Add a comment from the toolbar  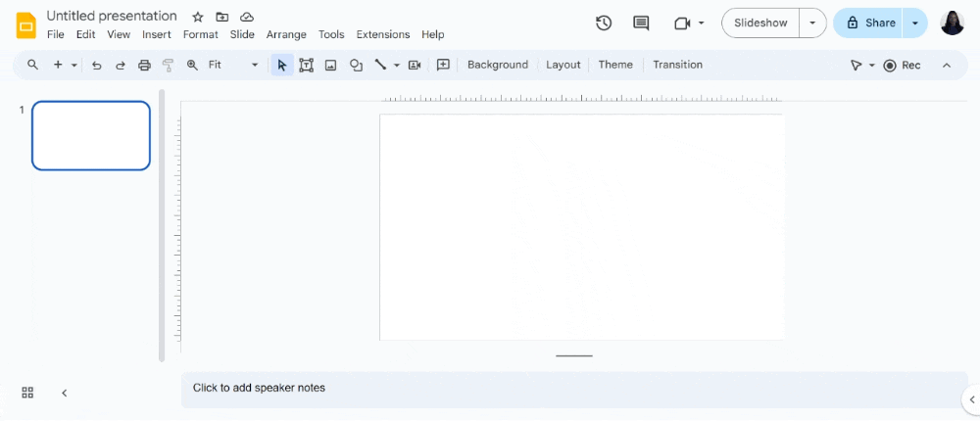click(443, 65)
